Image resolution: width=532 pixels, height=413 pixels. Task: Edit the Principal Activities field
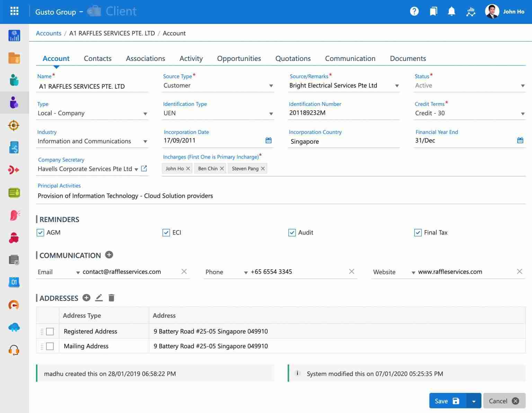pyautogui.click(x=281, y=196)
